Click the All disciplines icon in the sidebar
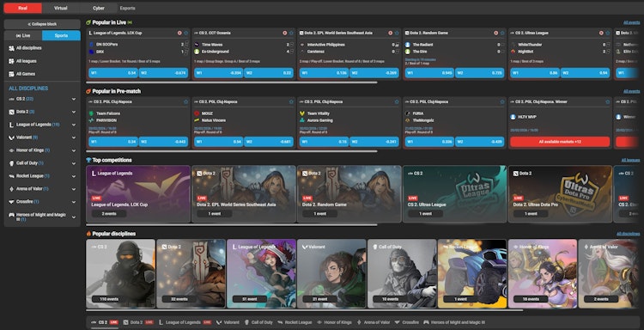 click(11, 48)
